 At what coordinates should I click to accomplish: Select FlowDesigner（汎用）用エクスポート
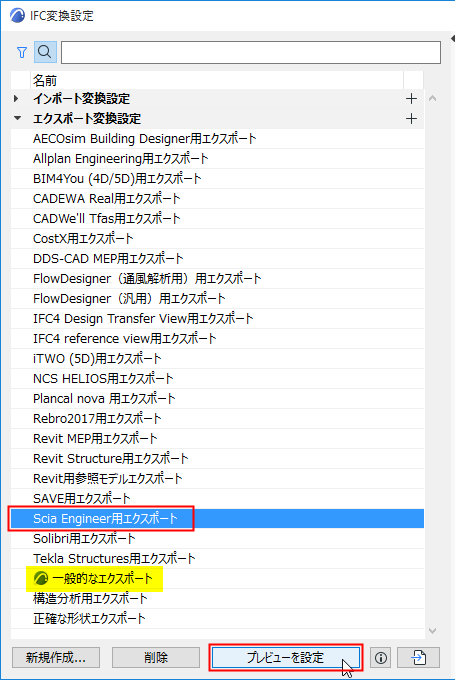click(217, 298)
